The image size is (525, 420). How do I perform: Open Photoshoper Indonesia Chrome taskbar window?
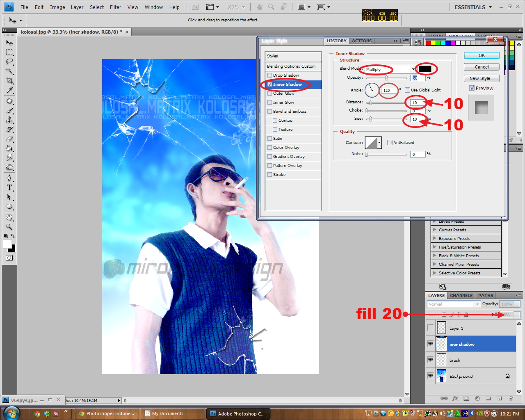107,413
